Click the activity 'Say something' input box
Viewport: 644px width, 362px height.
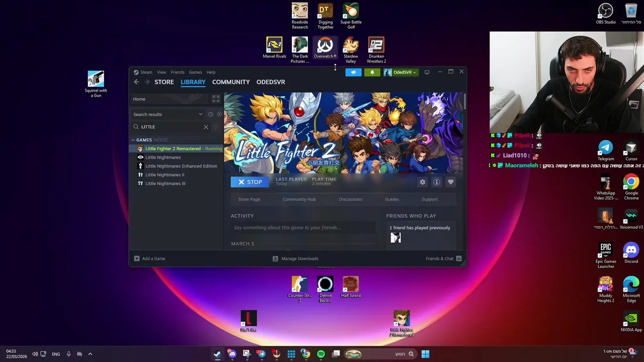(x=303, y=228)
